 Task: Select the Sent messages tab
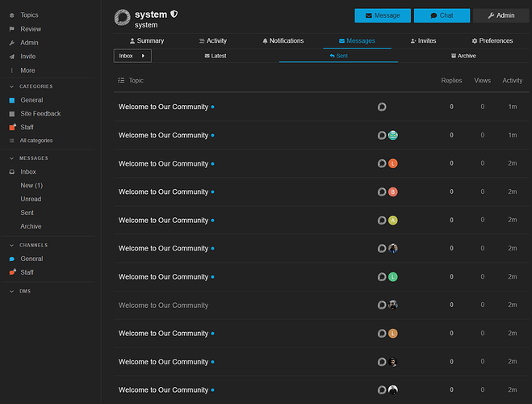[x=338, y=56]
